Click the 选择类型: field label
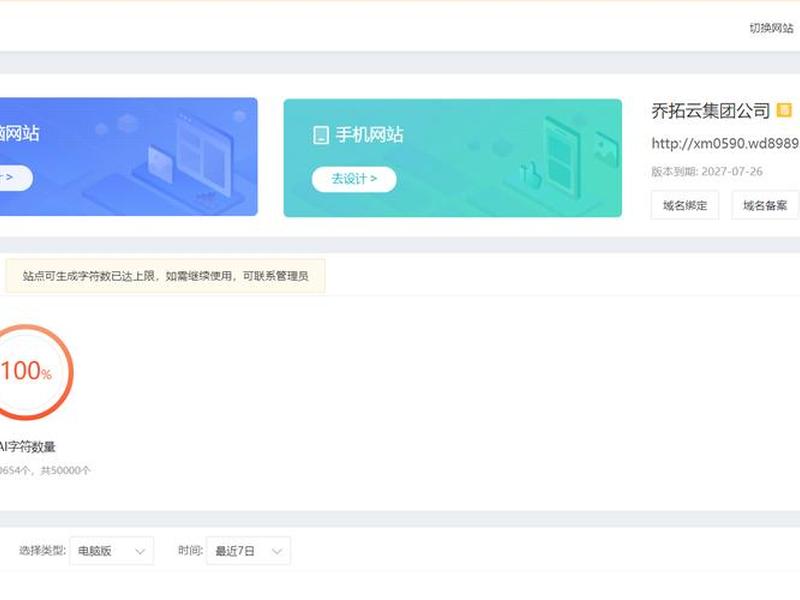The image size is (800, 600). pos(42,550)
